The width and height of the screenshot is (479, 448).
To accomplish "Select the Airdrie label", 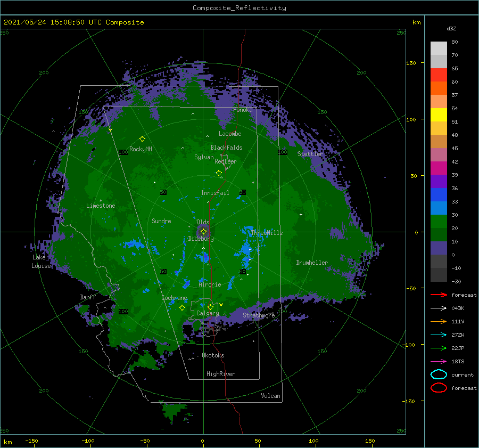I will click(x=210, y=284).
